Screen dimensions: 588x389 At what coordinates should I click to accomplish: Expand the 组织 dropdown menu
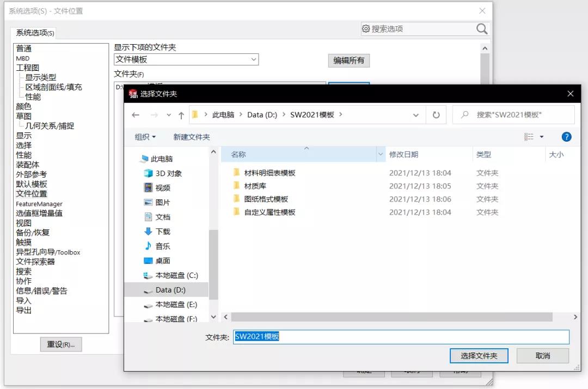tap(145, 137)
